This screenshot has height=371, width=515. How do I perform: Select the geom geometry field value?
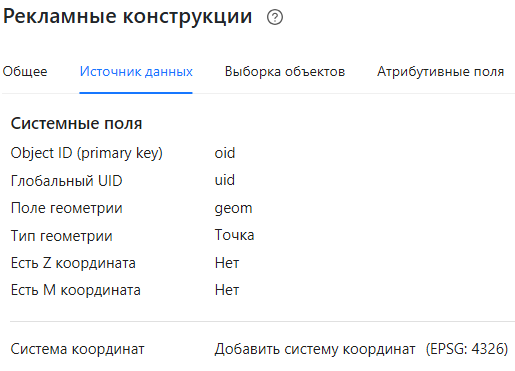pyautogui.click(x=233, y=209)
